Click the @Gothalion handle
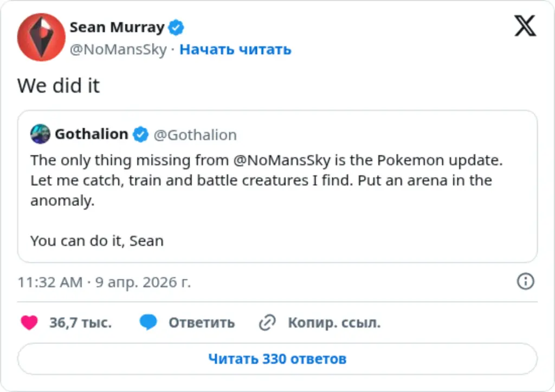555x392 pixels. 197,135
